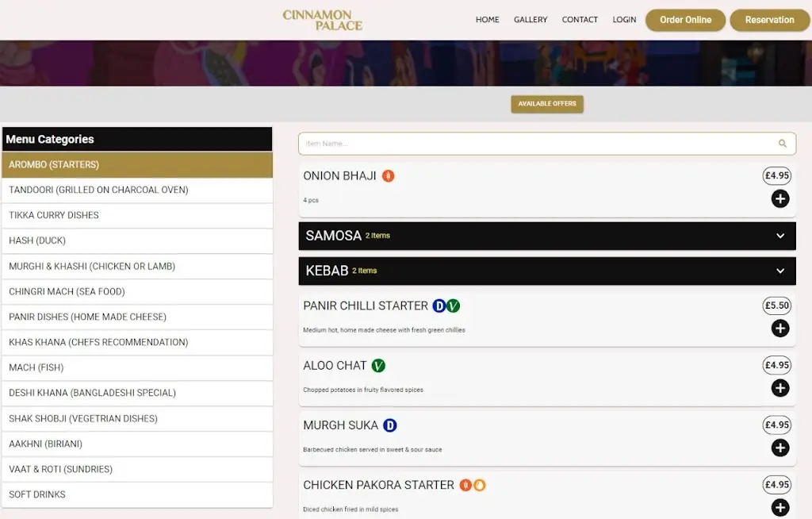Open the AVAILABLE OFFERS popup
Image resolution: width=812 pixels, height=519 pixels.
[546, 103]
